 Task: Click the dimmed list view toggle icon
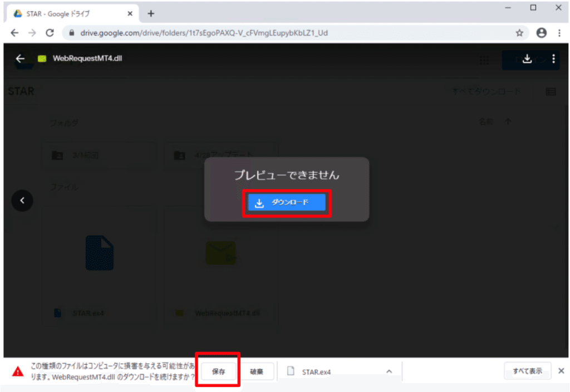click(551, 92)
